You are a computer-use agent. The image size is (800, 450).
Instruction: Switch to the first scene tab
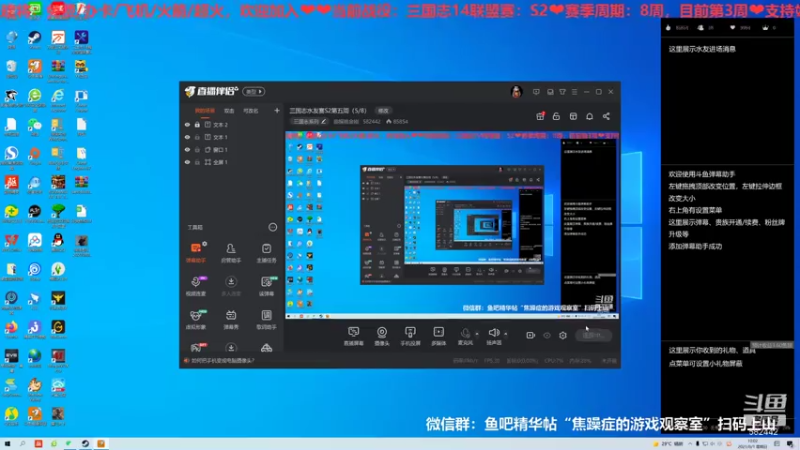click(205, 111)
